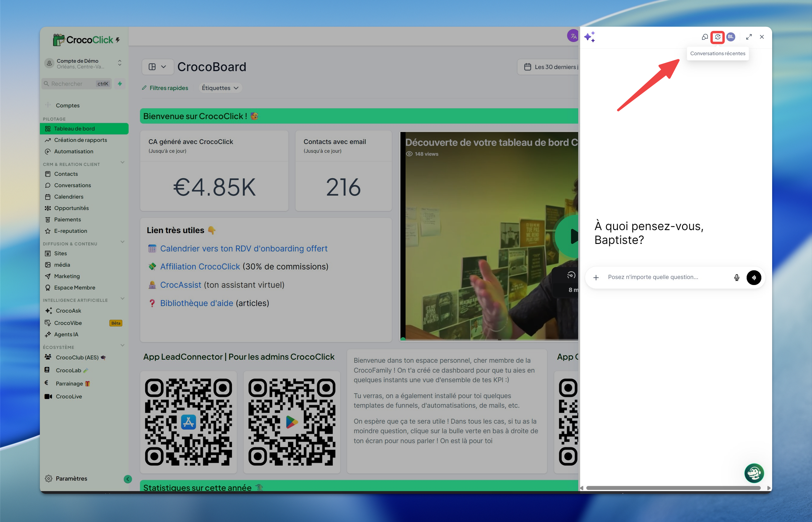
Task: Click the €4.85K revenue value
Action: (x=214, y=187)
